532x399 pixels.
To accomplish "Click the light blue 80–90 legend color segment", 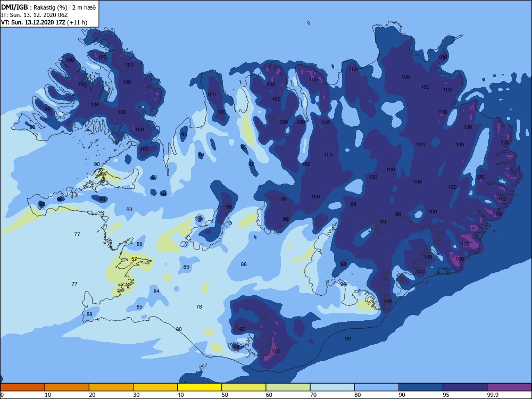I will point(377,387).
